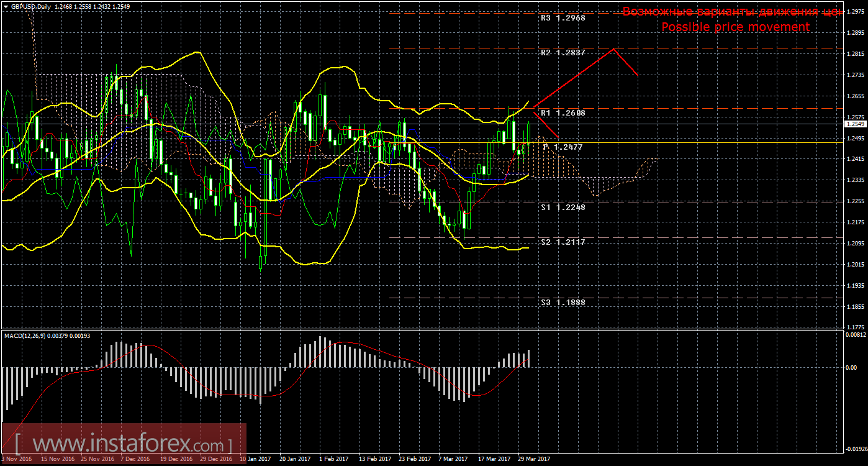Screen dimensions: 868x466
Task: Select the S3 1.1888 support label
Action: pos(564,301)
